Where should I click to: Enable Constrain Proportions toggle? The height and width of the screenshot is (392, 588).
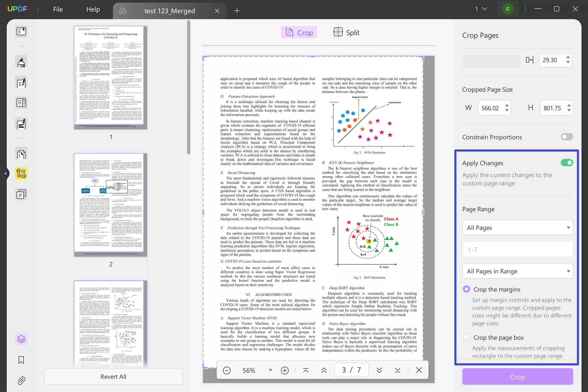point(567,137)
